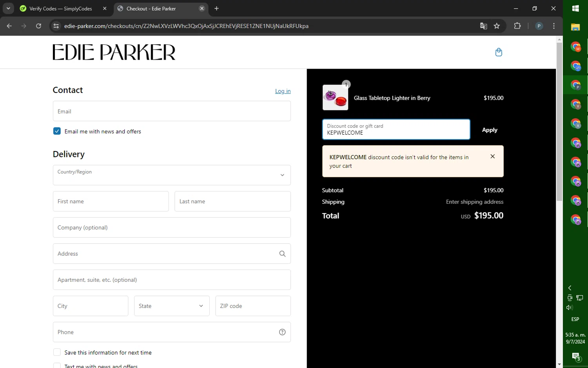Click the City input field

[91, 306]
